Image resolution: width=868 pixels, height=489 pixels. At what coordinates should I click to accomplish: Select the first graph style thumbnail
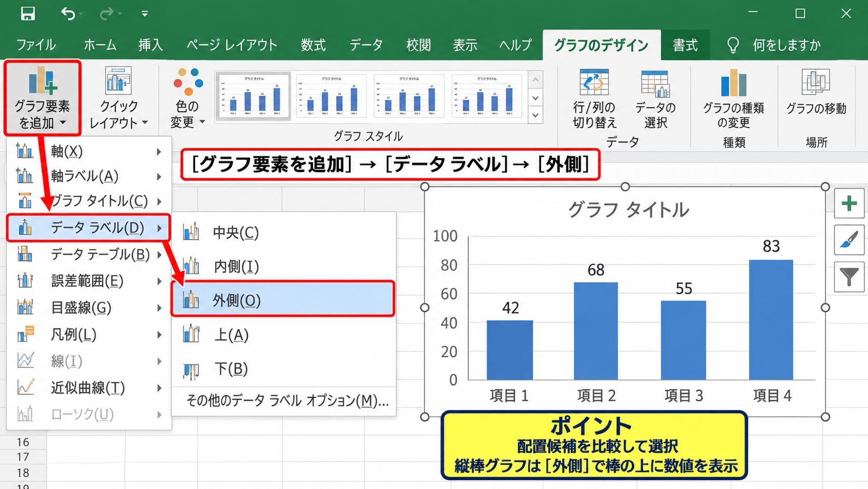[253, 96]
